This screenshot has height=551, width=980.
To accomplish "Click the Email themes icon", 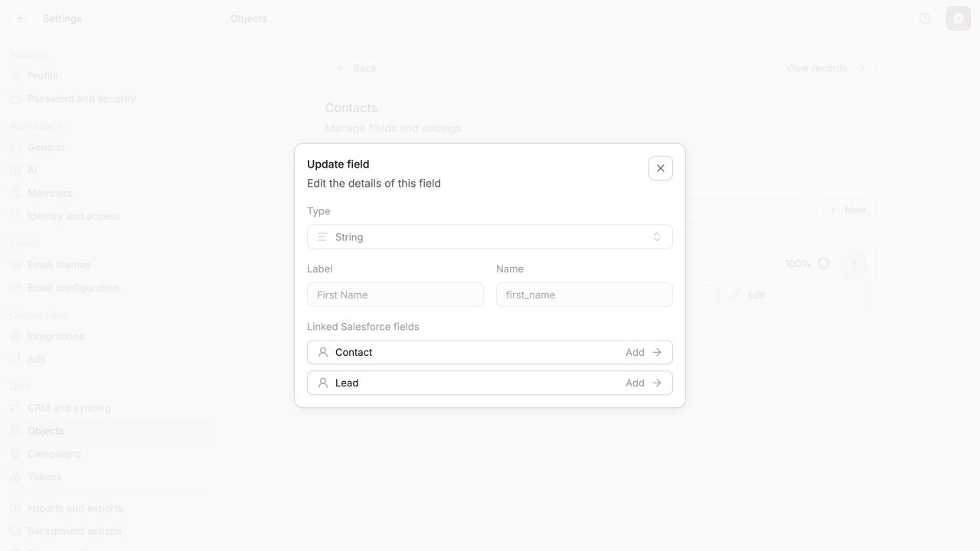I will coord(15,265).
